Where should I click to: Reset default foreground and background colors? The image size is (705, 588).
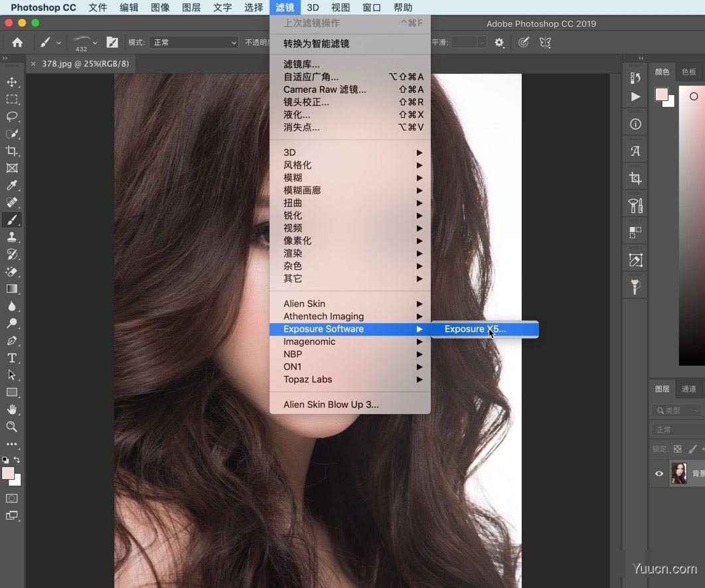point(5,459)
